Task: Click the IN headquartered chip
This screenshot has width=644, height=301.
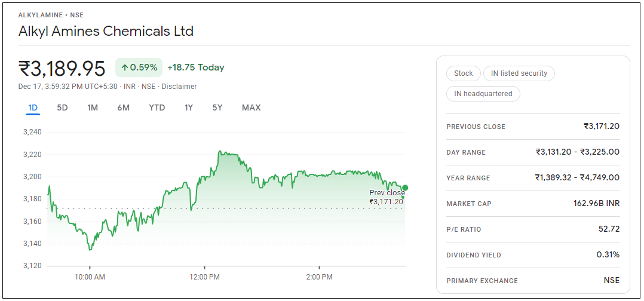Action: point(483,94)
